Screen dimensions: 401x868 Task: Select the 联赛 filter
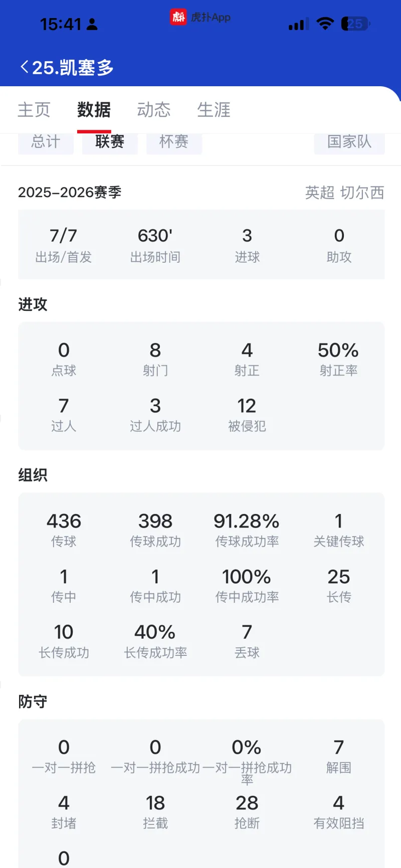point(110,142)
